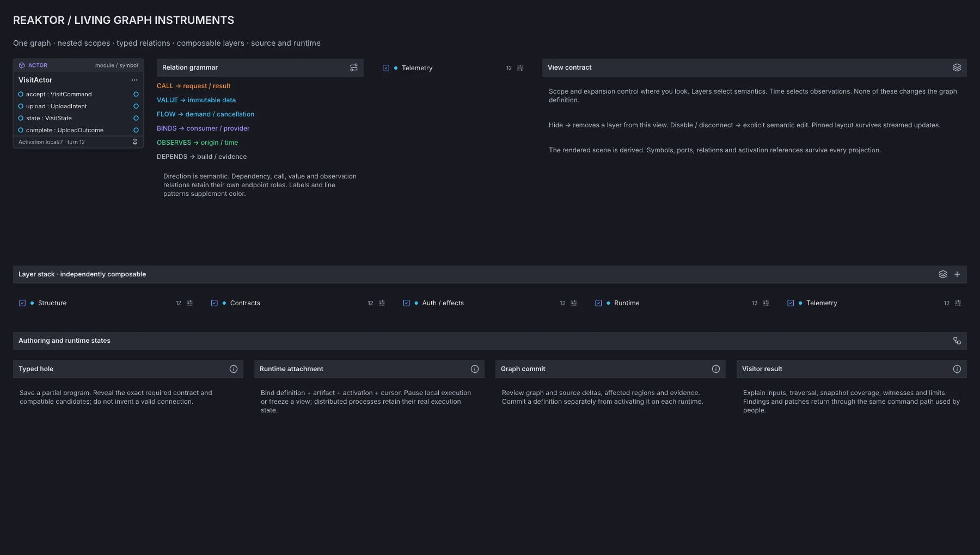
Task: Click the module / symbol label
Action: pos(117,65)
